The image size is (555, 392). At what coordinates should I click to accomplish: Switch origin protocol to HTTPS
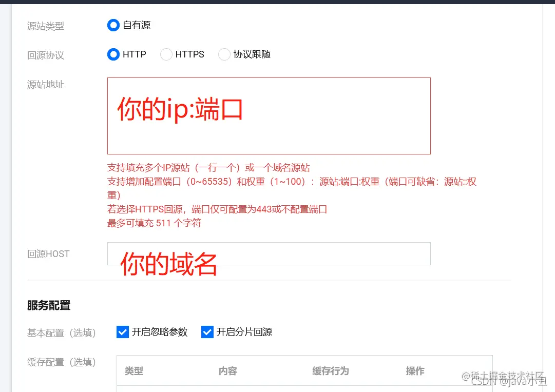[166, 54]
